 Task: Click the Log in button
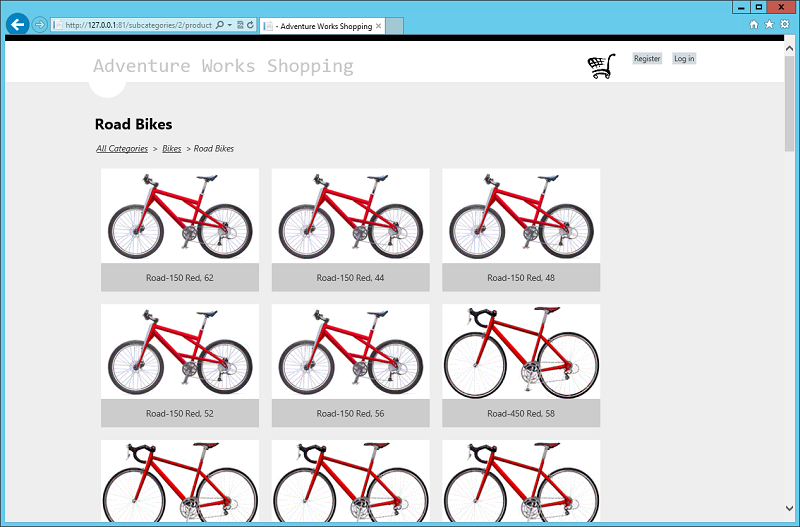684,59
